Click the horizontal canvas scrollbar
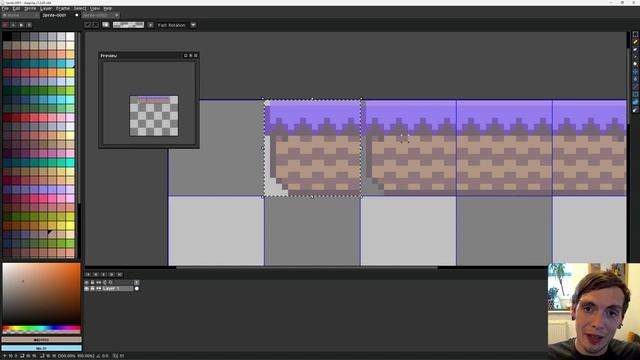This screenshot has height=360, width=640. click(x=307, y=268)
